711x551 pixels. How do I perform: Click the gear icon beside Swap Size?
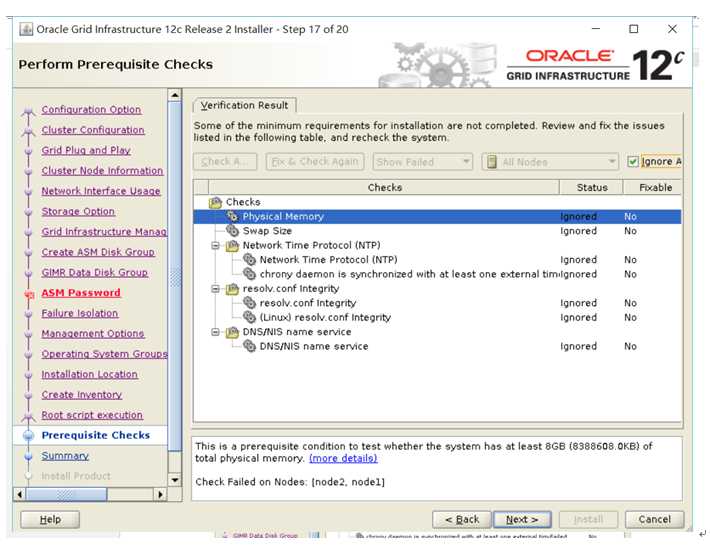(232, 231)
